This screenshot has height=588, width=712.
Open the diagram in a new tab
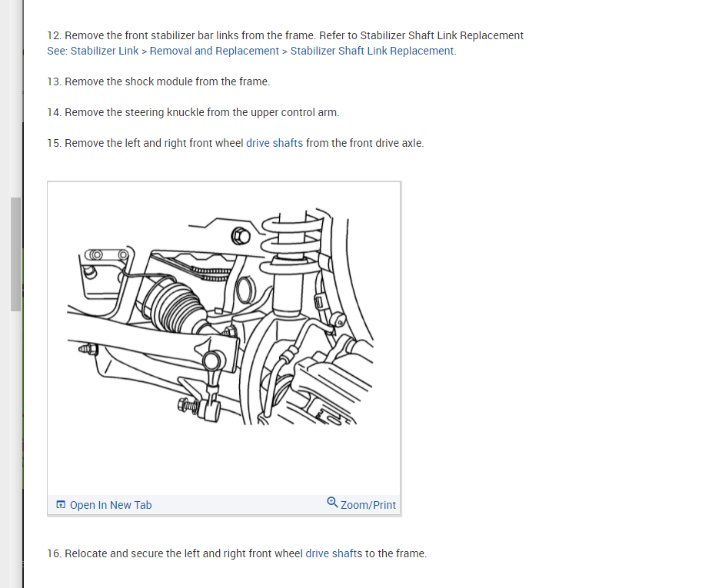[104, 505]
